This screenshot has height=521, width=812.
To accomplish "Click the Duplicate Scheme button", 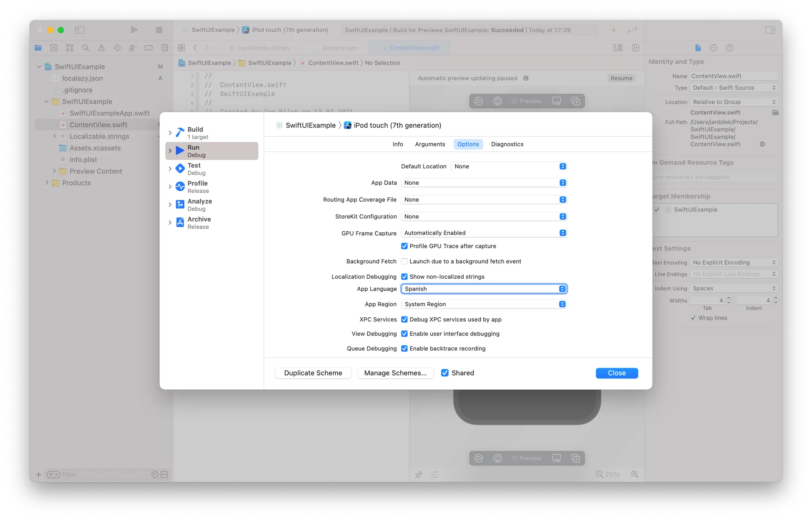I will (313, 373).
